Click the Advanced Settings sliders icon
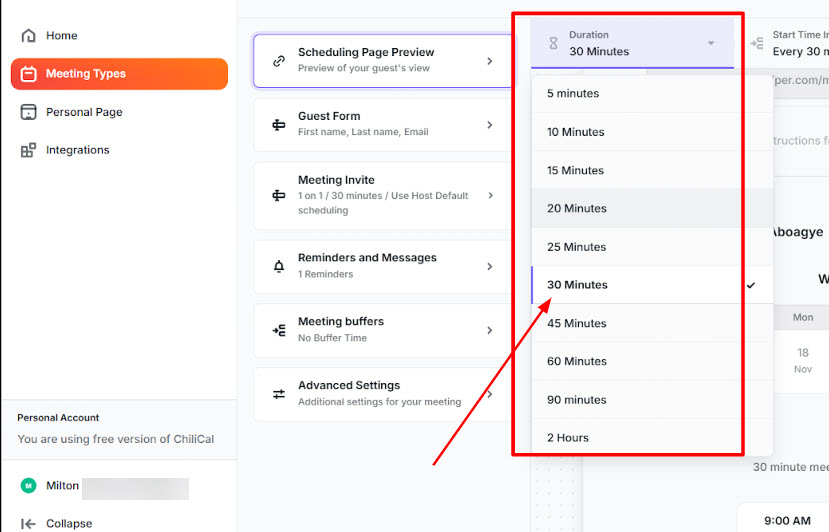829x532 pixels. [279, 394]
